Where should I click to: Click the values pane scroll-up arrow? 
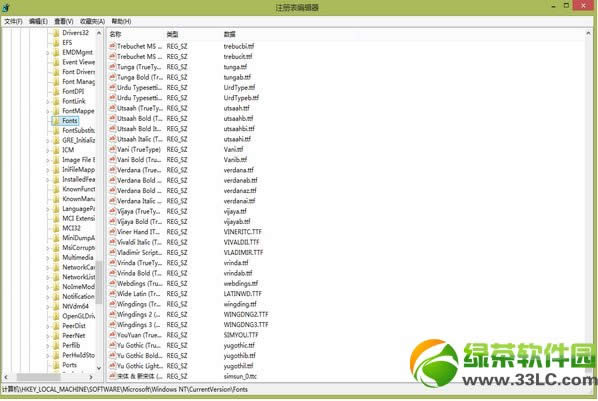coord(588,34)
